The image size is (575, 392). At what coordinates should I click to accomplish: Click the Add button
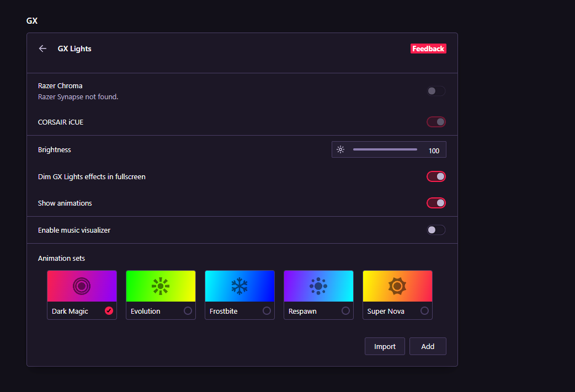pyautogui.click(x=428, y=346)
